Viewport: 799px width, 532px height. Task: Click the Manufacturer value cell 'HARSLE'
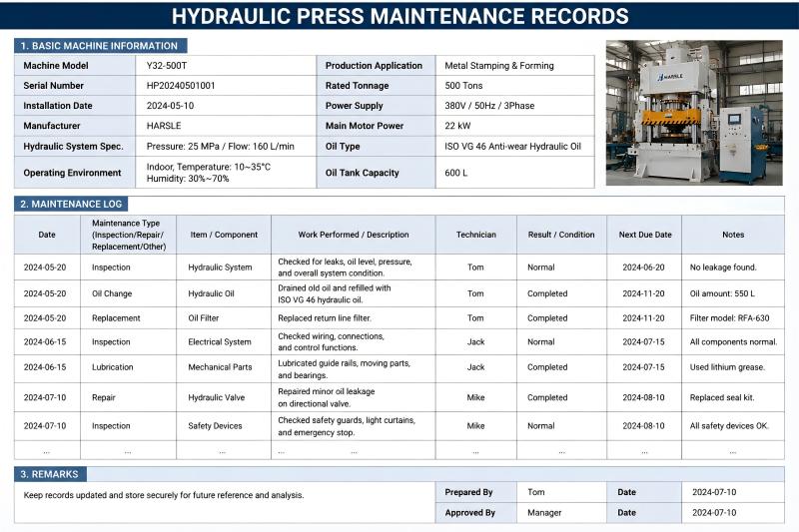point(226,126)
